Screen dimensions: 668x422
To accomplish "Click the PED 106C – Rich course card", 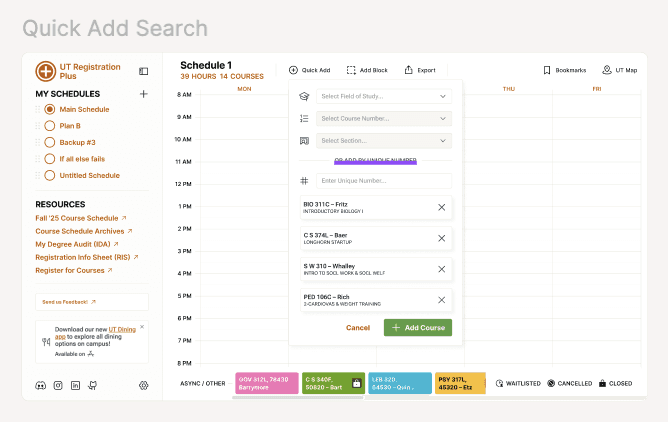I will tap(376, 300).
